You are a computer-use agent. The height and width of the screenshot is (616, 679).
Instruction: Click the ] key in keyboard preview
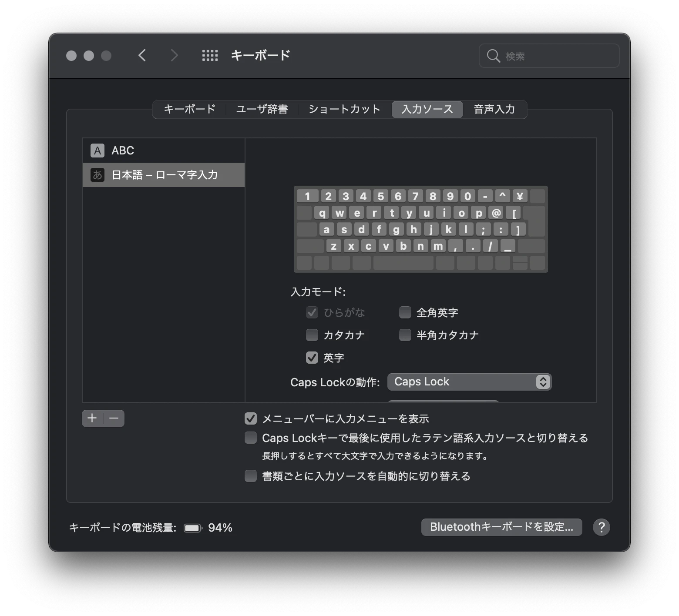point(518,229)
